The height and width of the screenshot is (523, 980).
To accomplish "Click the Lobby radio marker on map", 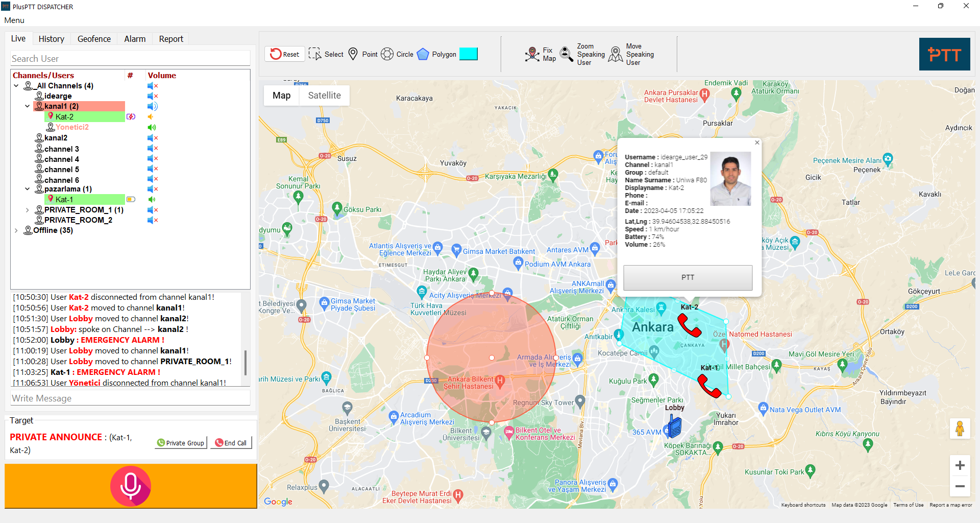I will pos(674,426).
